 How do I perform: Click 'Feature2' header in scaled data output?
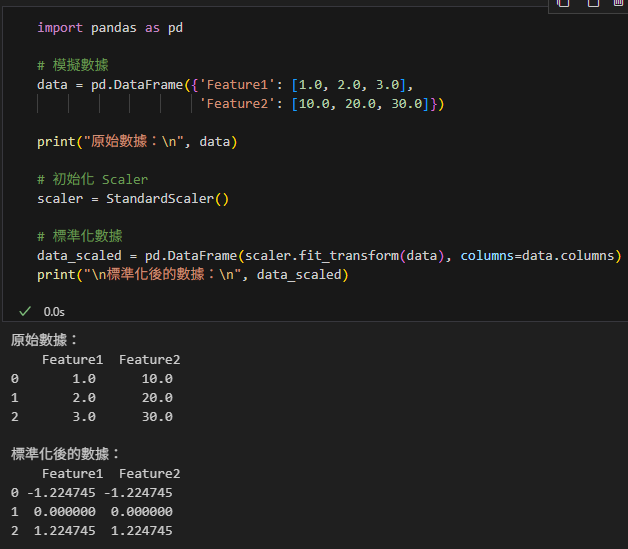(x=149, y=474)
